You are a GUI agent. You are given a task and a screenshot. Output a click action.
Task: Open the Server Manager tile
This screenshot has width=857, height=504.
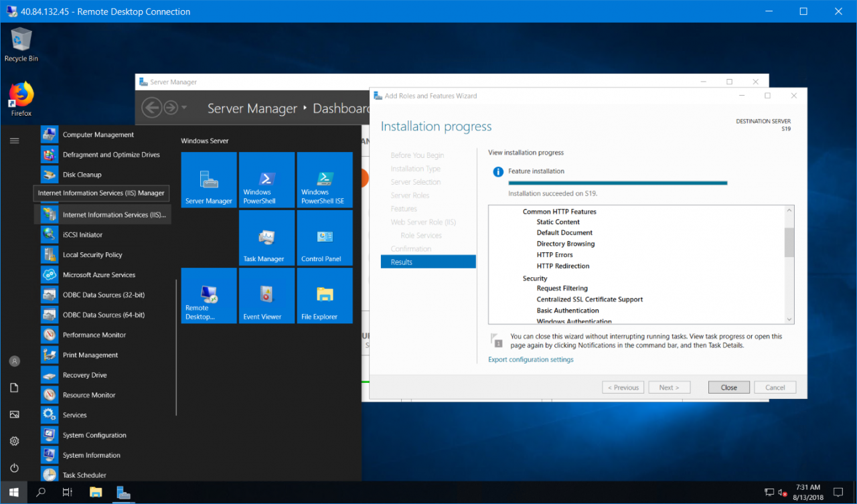(x=209, y=180)
